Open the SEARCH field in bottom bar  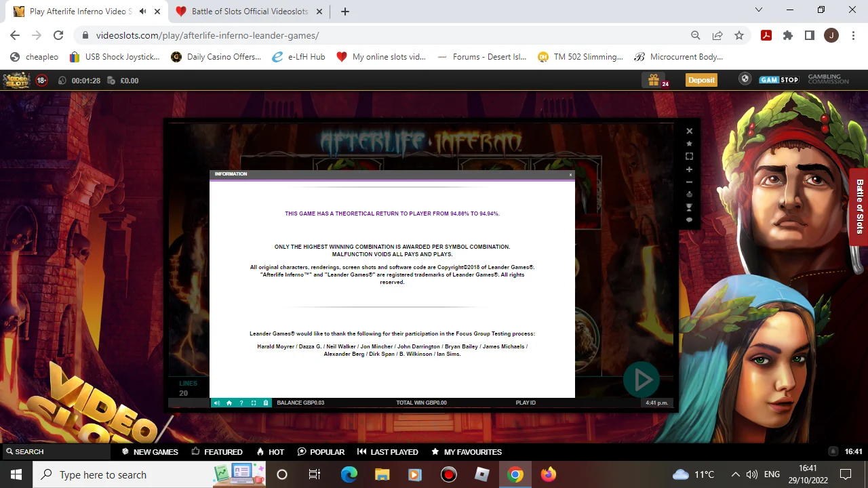(x=56, y=451)
